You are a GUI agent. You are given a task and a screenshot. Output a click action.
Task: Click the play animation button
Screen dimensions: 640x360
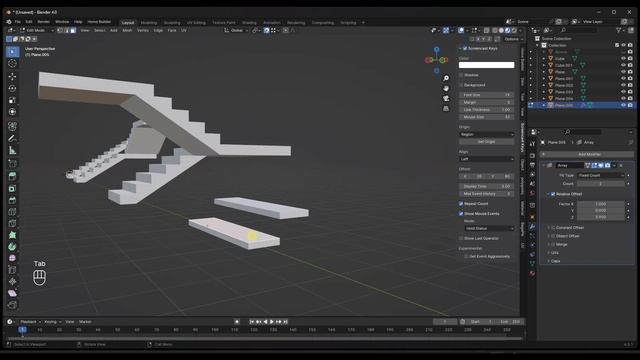click(x=272, y=322)
